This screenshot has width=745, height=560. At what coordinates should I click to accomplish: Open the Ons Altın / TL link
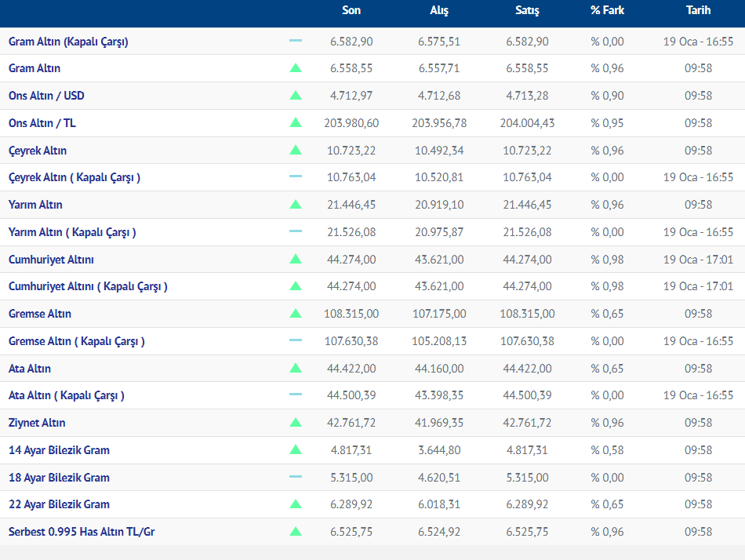point(42,123)
